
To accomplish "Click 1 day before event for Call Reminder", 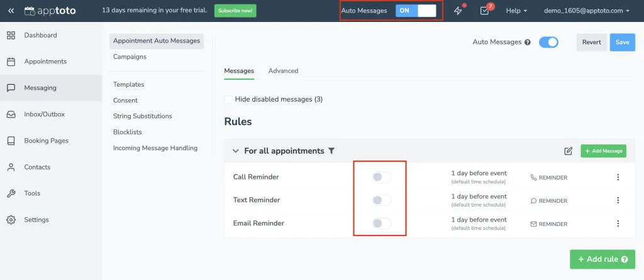I will pyautogui.click(x=479, y=173).
